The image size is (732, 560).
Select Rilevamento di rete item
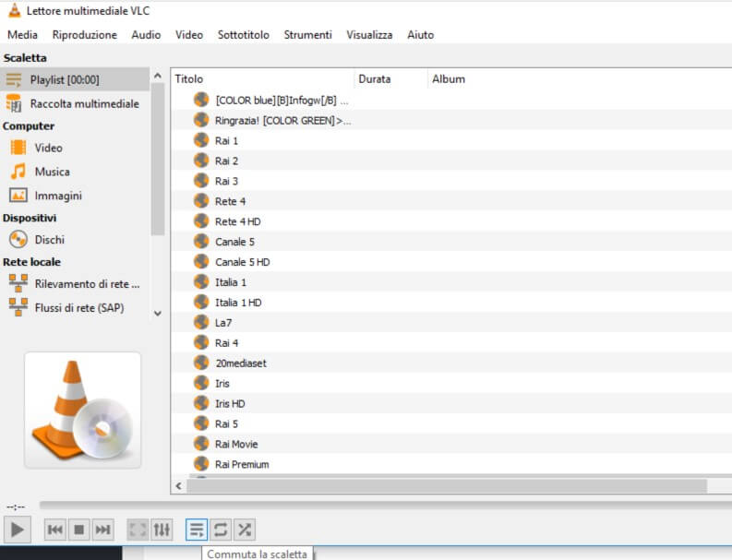pyautogui.click(x=75, y=284)
